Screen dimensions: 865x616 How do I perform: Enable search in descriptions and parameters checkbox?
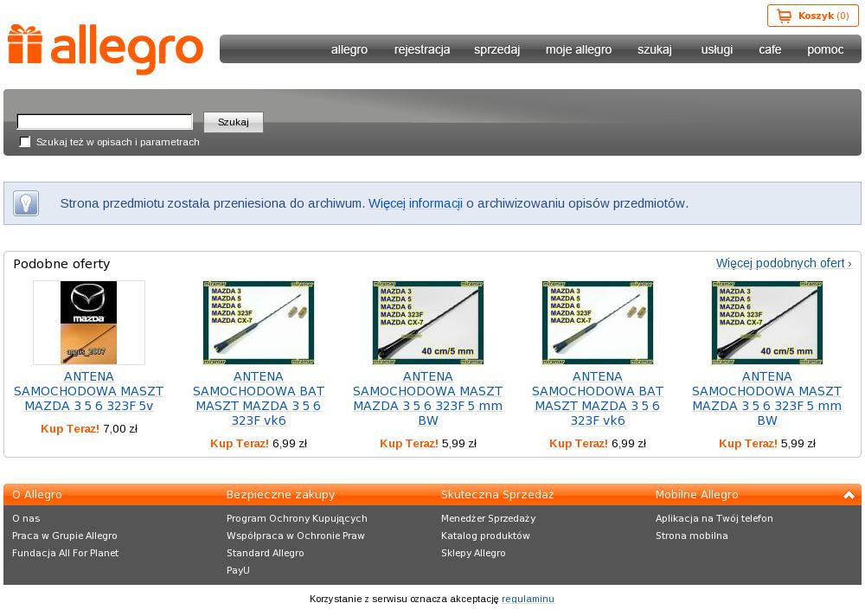pyautogui.click(x=25, y=142)
